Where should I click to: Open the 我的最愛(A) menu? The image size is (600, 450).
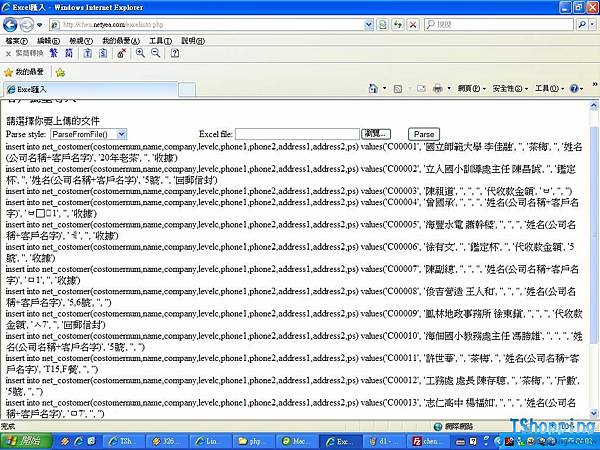tap(121, 41)
